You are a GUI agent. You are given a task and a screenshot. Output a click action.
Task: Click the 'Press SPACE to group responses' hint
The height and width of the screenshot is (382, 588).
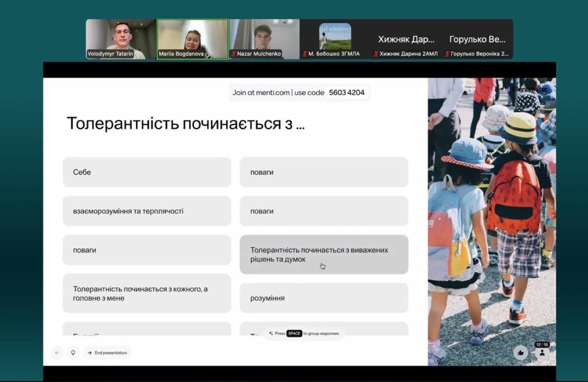[x=304, y=333]
